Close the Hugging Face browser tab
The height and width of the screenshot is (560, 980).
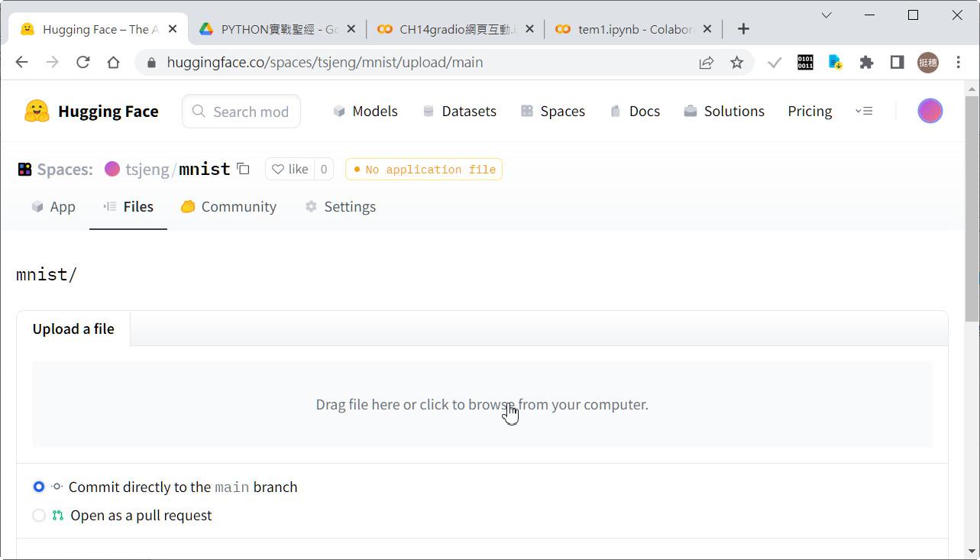pyautogui.click(x=173, y=29)
